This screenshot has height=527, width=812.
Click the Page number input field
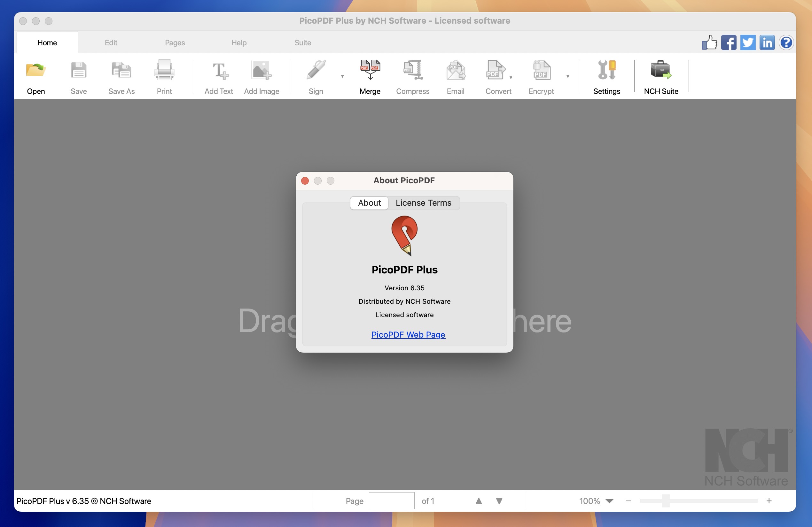point(392,501)
